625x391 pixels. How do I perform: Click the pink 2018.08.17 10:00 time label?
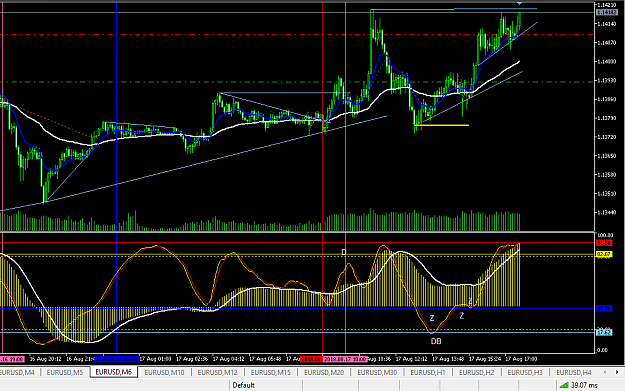tap(344, 359)
